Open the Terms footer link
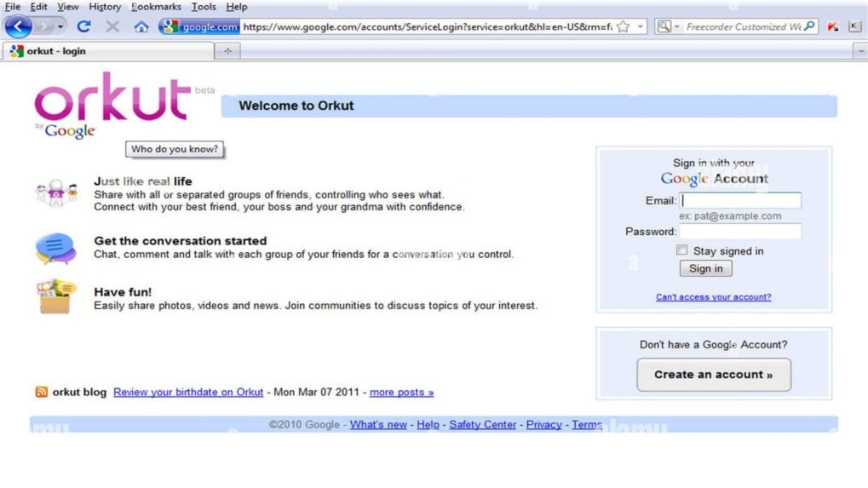Image resolution: width=868 pixels, height=488 pixels. [x=587, y=424]
